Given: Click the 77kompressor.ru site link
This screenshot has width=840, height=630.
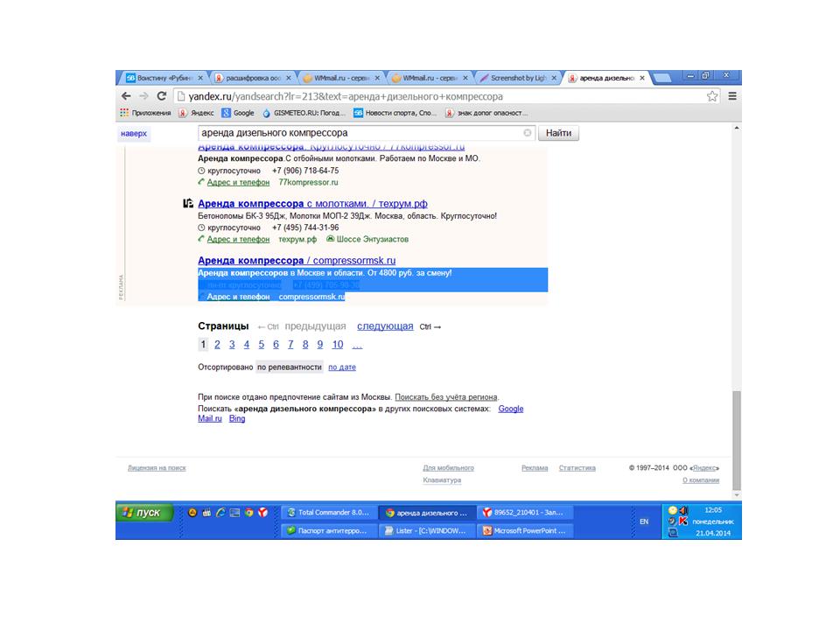Looking at the screenshot, I should click(308, 182).
